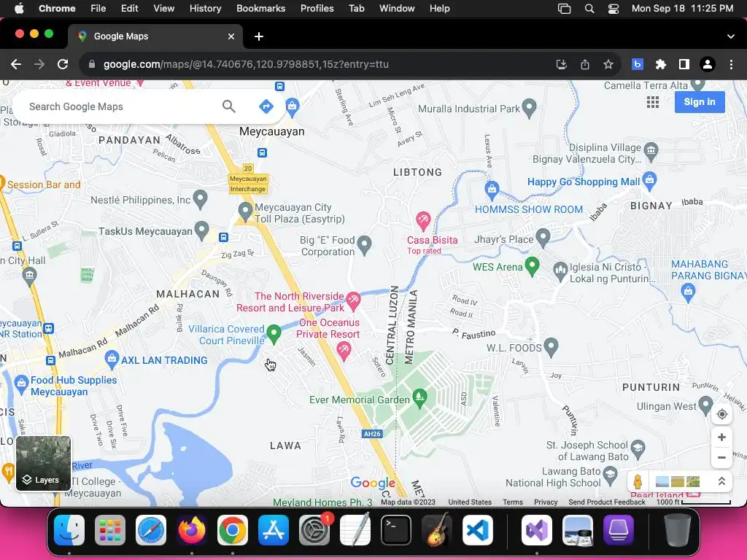Open the Profiles menu
This screenshot has height=560, width=747.
[x=317, y=8]
